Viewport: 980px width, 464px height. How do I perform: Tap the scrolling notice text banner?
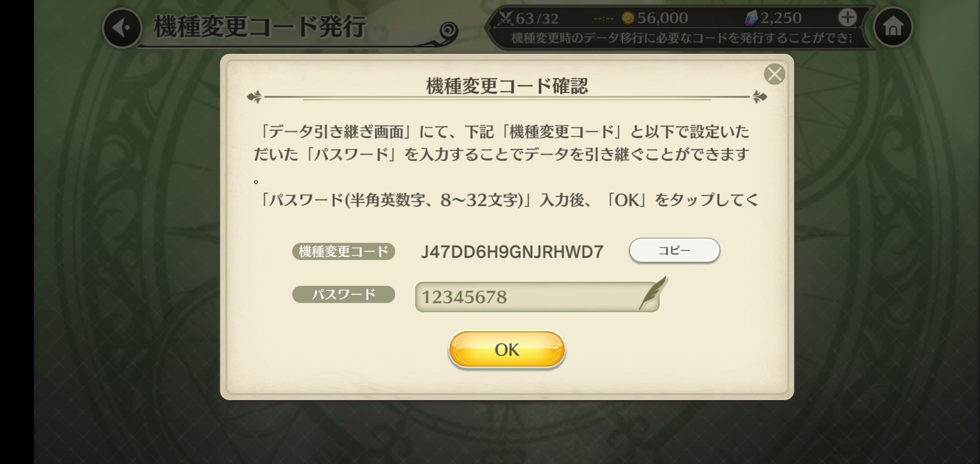681,38
